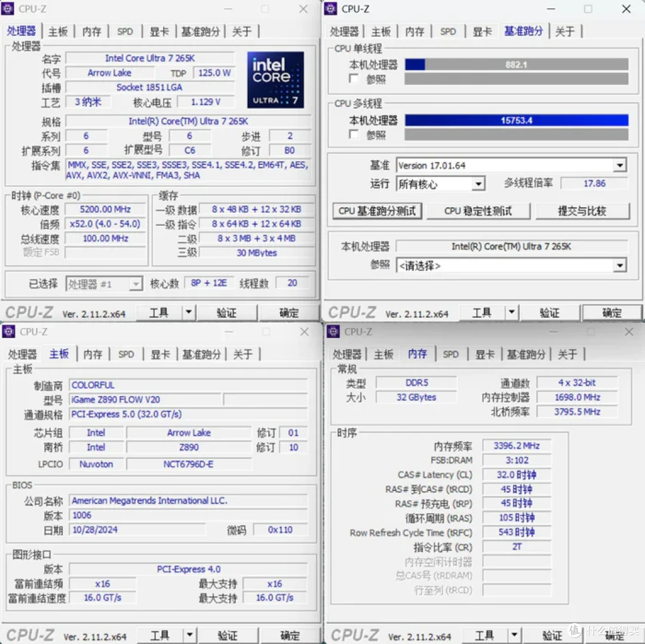Click the 内存频率 3396.2 MHz value
The width and height of the screenshot is (645, 644).
[517, 446]
